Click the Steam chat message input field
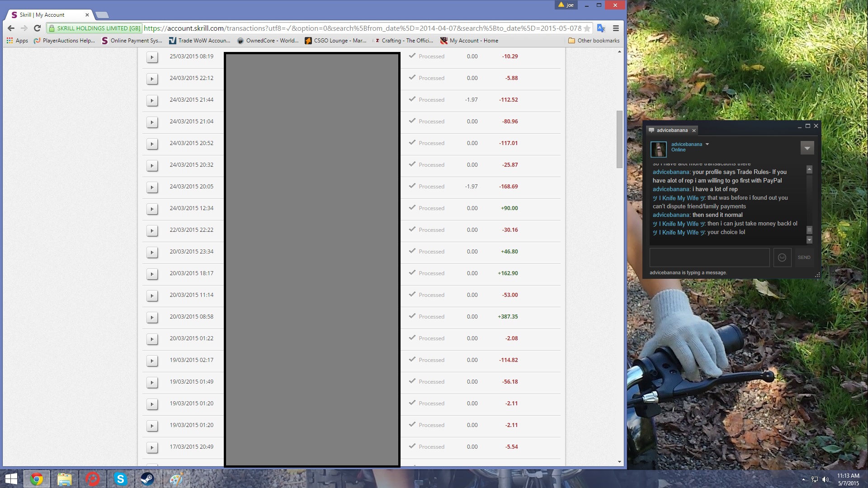 pos(709,258)
